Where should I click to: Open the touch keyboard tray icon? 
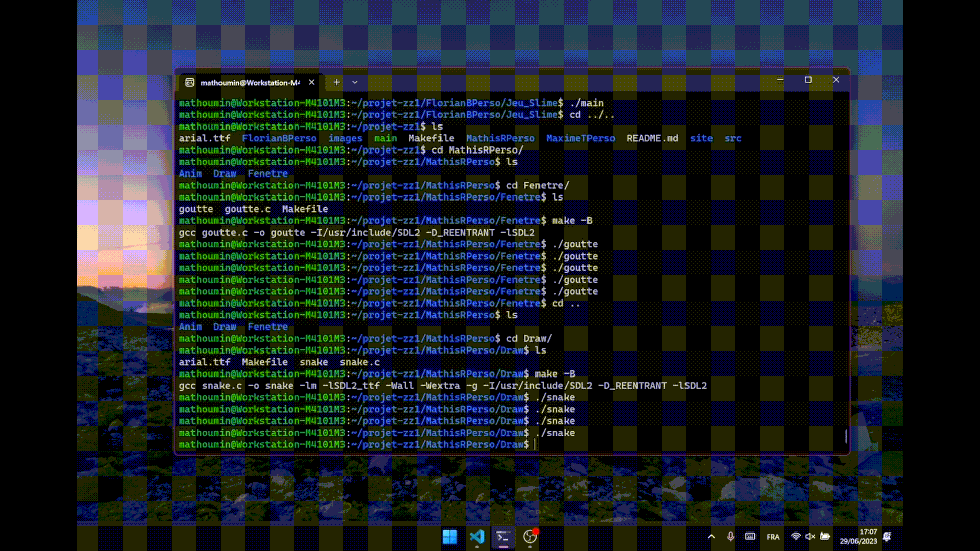750,536
